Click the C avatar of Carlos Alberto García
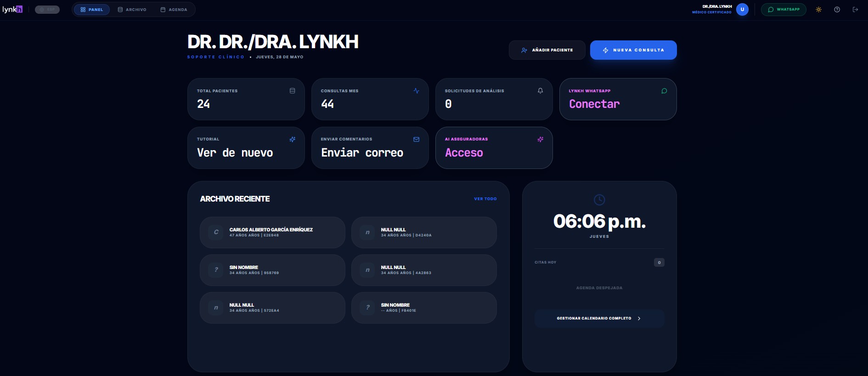 point(216,232)
